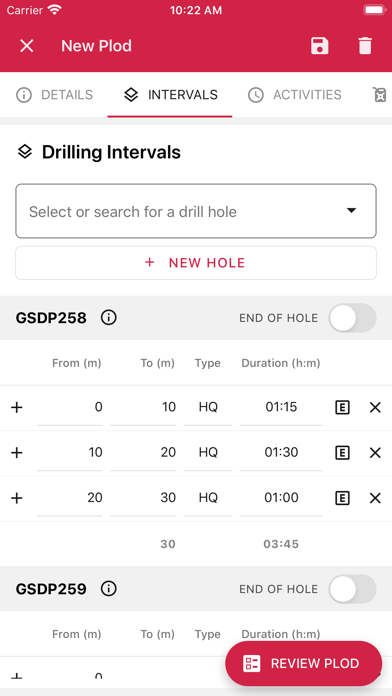
Task: Click the E icon on the 01:00 row
Action: coord(342,498)
